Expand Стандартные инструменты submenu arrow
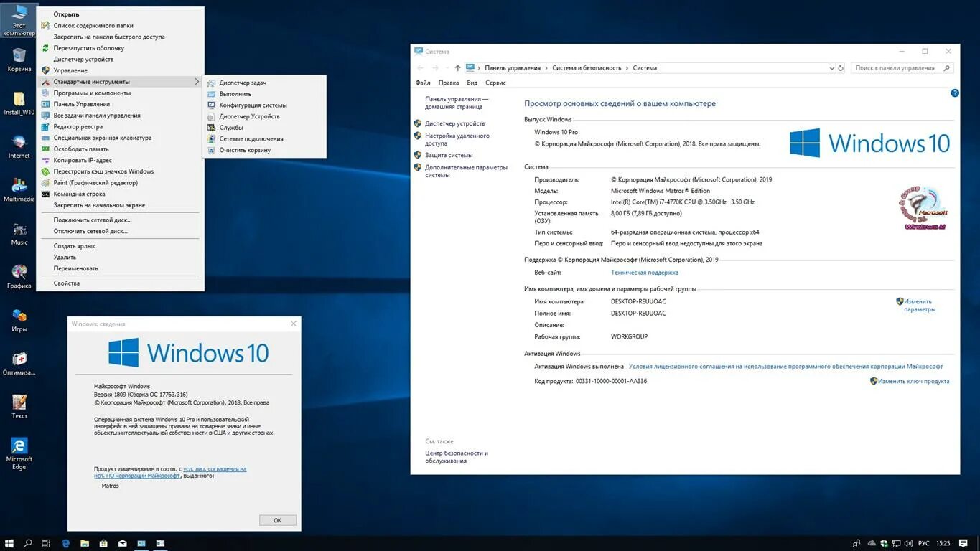Viewport: 980px width, 551px height. click(x=197, y=81)
